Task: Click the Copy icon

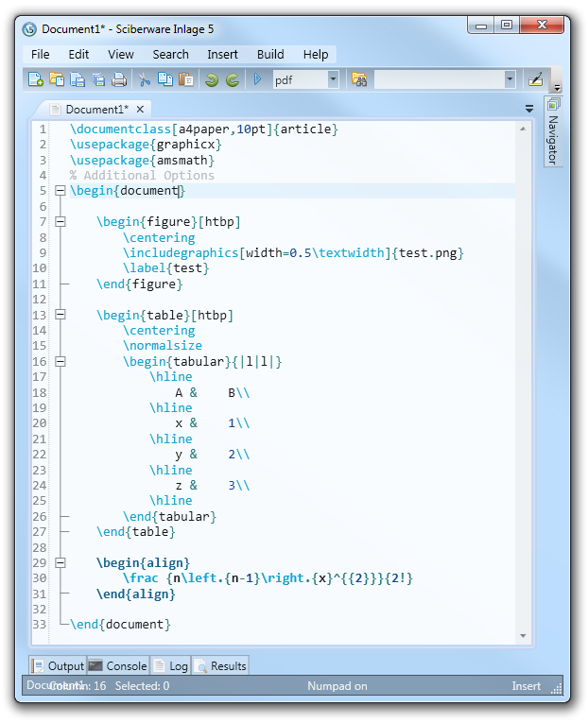Action: coord(165,79)
